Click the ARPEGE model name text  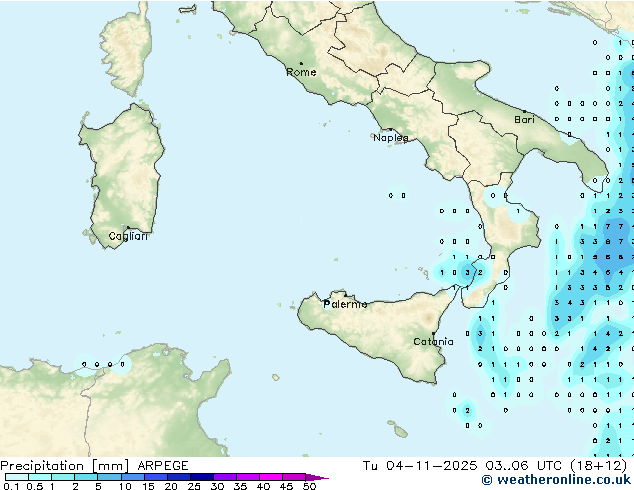163,466
